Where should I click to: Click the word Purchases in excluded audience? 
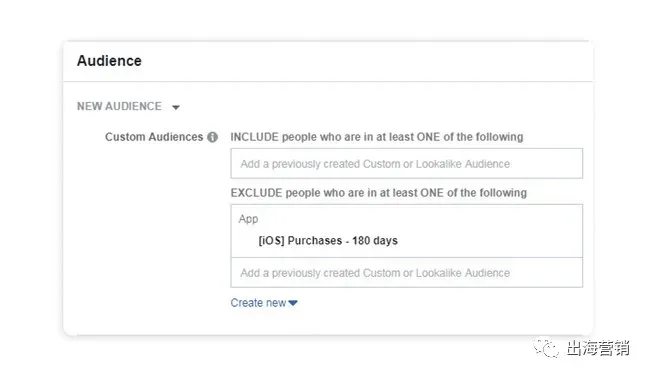click(315, 240)
